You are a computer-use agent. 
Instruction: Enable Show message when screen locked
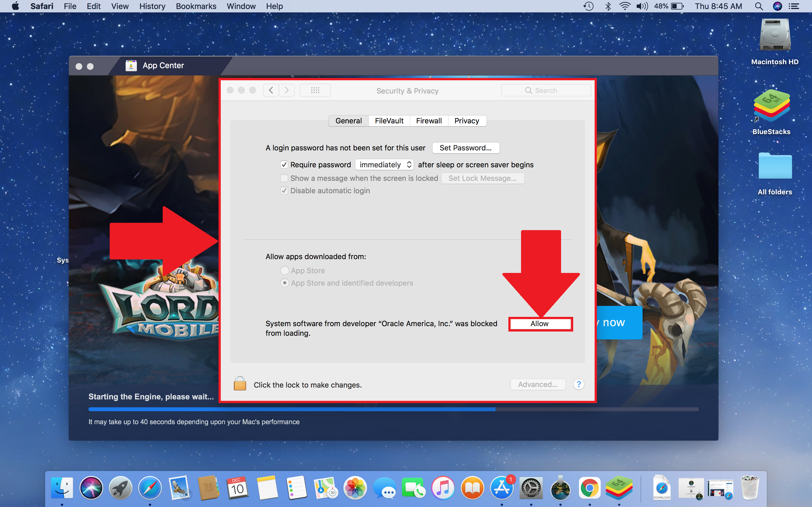(x=284, y=177)
